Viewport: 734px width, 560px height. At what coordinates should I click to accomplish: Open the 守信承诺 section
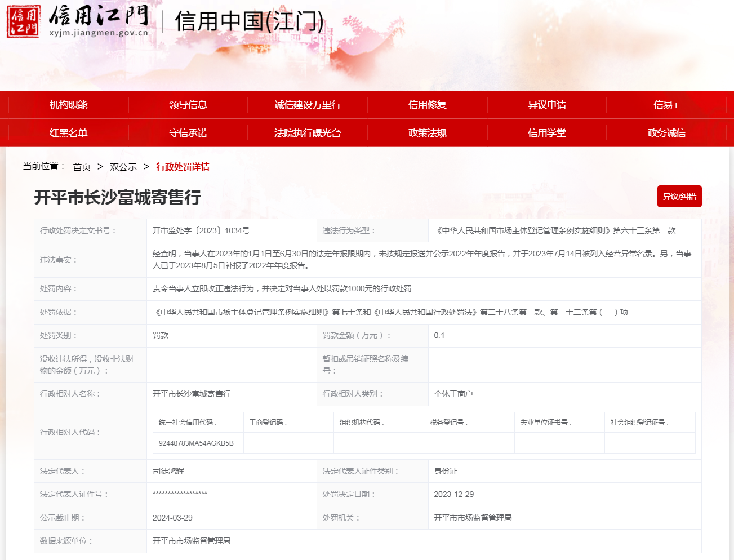[x=188, y=133]
